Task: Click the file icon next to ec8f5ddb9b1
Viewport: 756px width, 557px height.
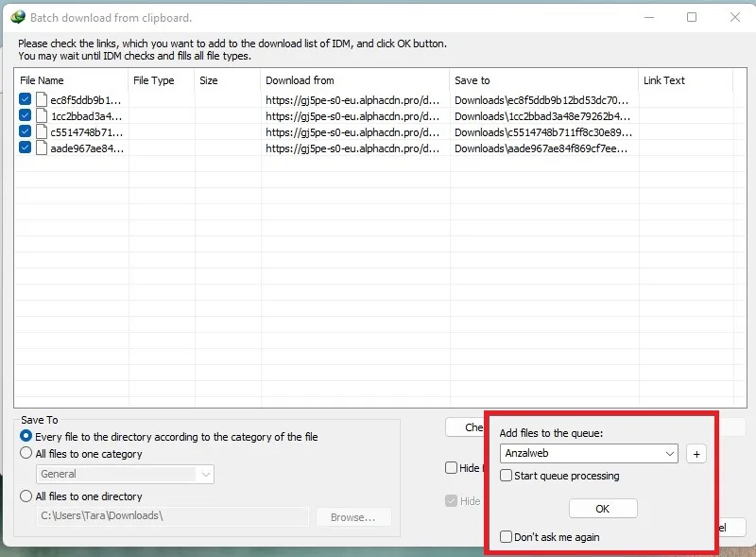Action: 42,99
